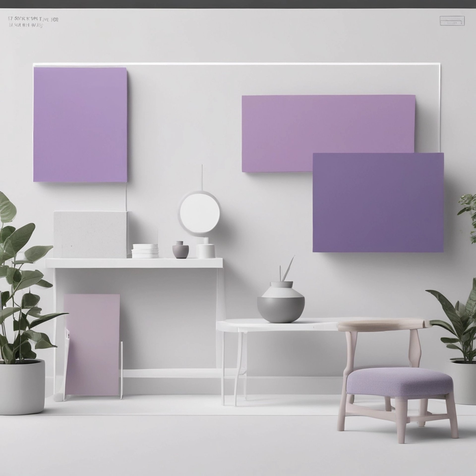Click the dark title bar at top
476x476 pixels.
coord(238,4)
